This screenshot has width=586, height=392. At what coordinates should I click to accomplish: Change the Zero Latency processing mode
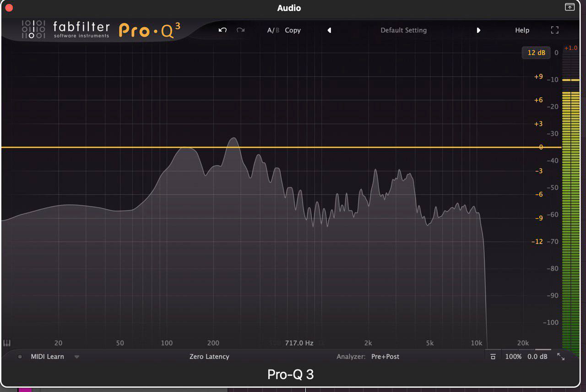209,357
